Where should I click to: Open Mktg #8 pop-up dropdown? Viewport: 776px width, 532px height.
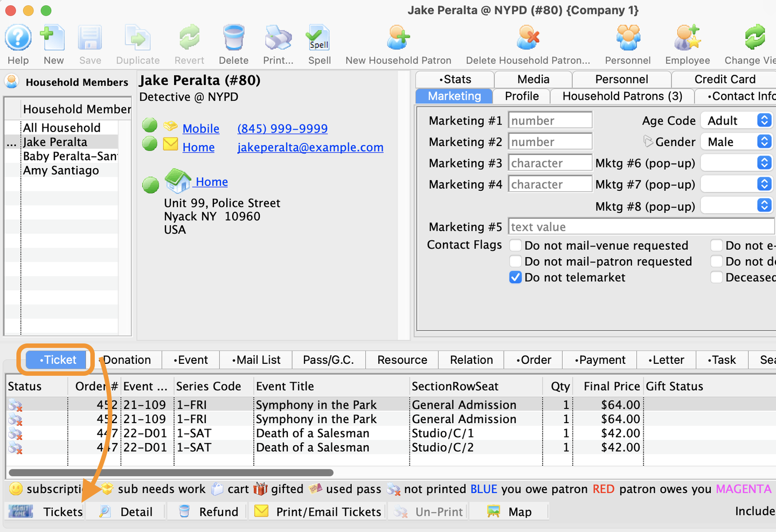(737, 205)
